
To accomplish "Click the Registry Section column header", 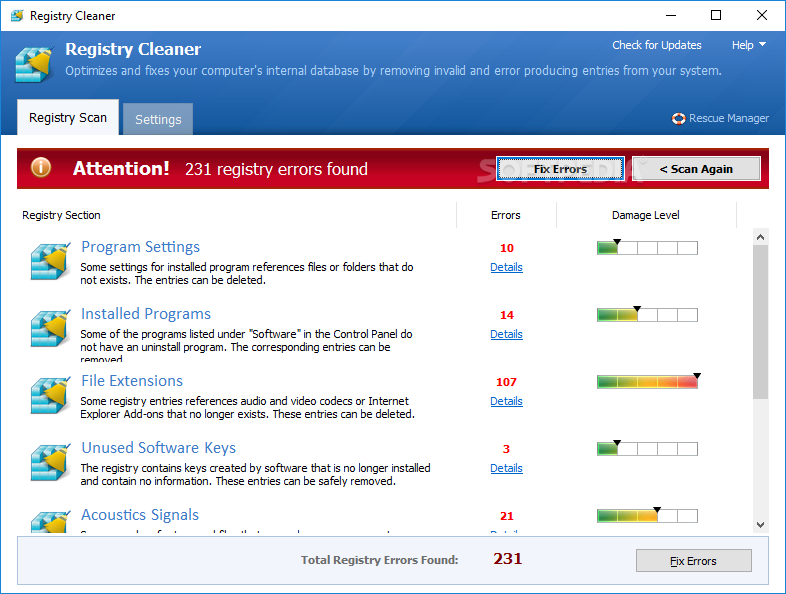I will tap(61, 215).
